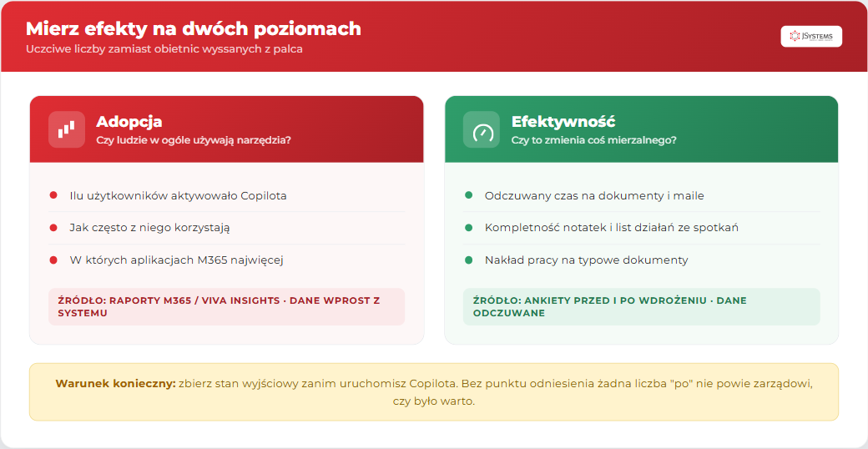Click the red bullet beside 'Jak często z niego korzystają'
This screenshot has height=449, width=868.
coord(53,228)
